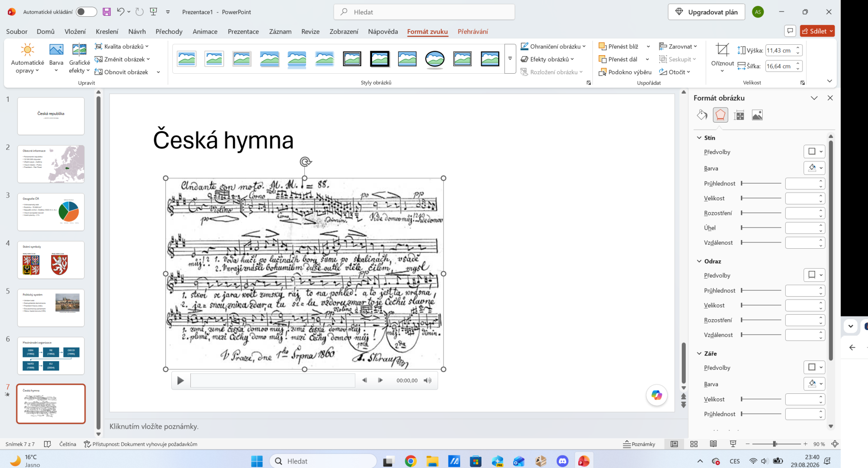Viewport: 868px width, 468px height.
Task: Undo the last action
Action: point(120,12)
